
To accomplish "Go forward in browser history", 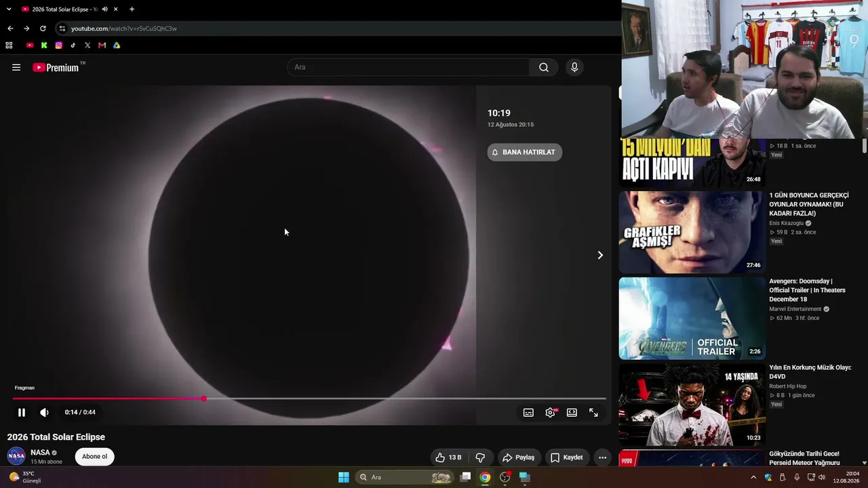I will 26,28.
